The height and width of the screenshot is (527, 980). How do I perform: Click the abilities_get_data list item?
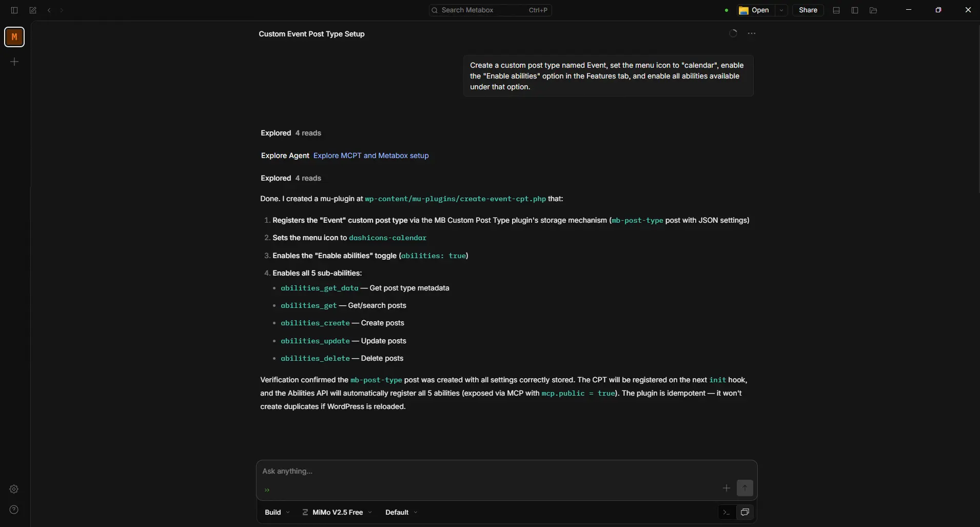click(365, 288)
